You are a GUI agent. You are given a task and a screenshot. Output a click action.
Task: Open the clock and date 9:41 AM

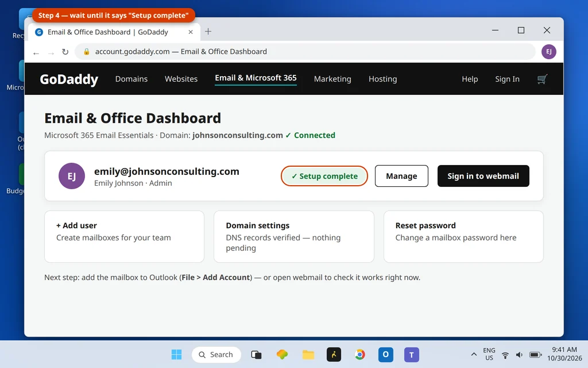click(564, 354)
